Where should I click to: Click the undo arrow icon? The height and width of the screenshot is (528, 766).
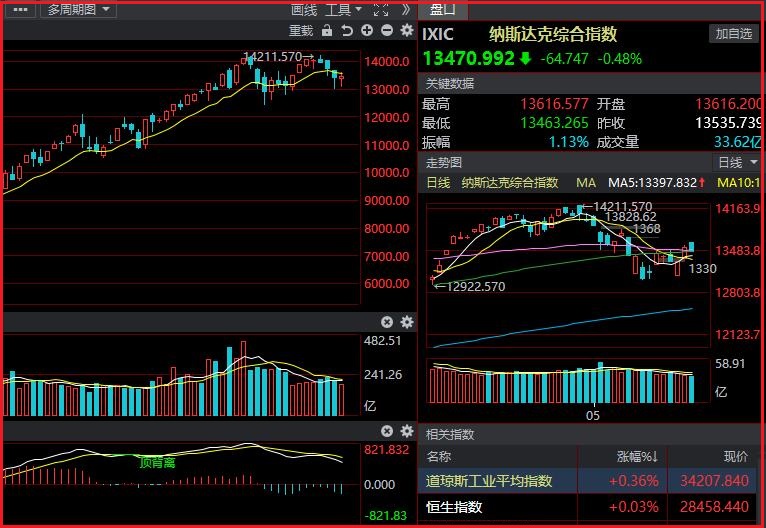347,31
